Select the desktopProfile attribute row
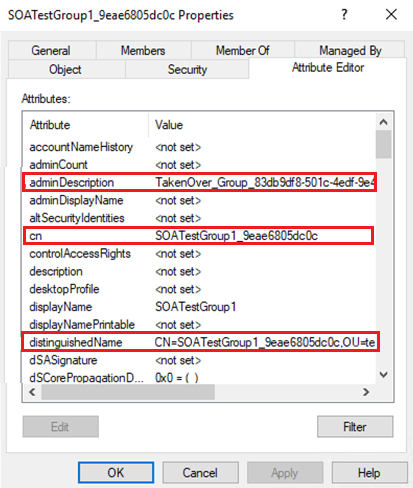The image size is (413, 488). (x=199, y=289)
